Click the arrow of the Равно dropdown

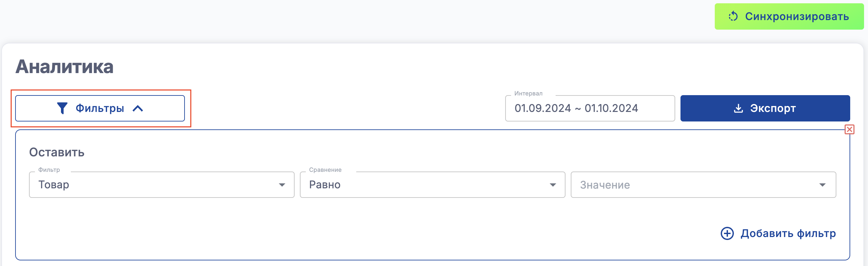[553, 185]
